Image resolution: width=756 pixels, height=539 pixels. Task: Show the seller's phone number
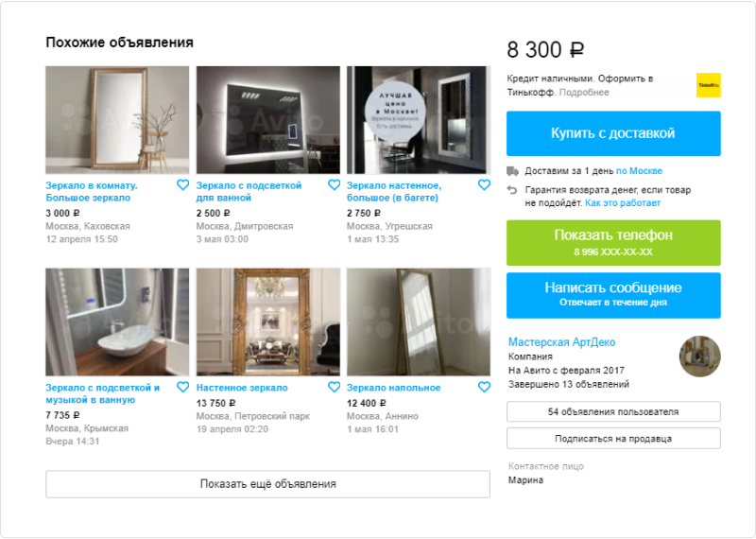613,243
